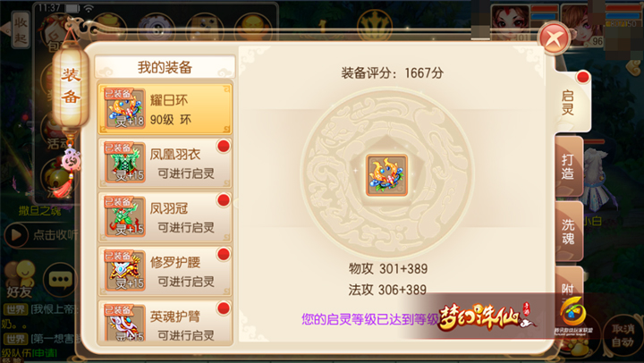644x363 pixels.
Task: Select the 耀日环 equipment item
Action: point(165,108)
